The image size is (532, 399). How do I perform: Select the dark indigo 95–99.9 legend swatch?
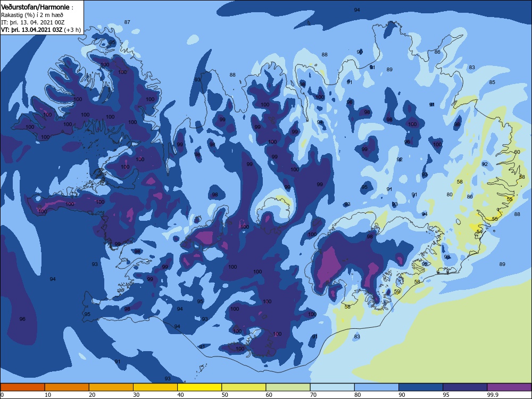click(465, 387)
